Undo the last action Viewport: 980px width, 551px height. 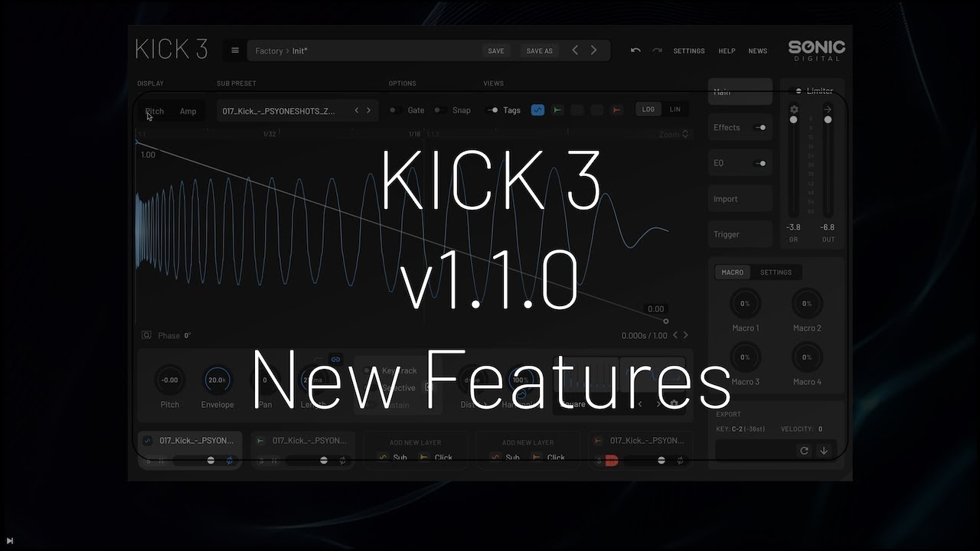[635, 51]
